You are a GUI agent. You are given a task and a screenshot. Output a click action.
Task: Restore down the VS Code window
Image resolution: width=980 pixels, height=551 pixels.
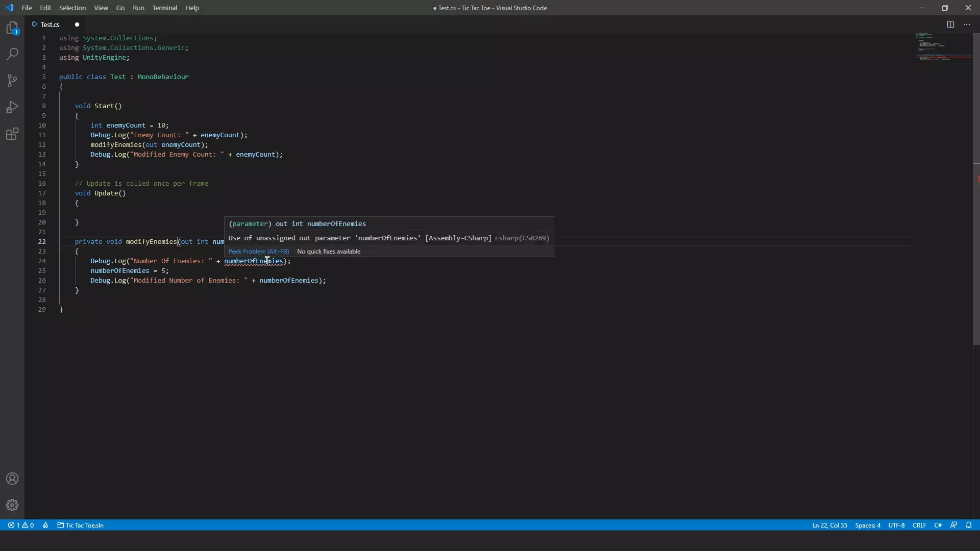coord(945,8)
